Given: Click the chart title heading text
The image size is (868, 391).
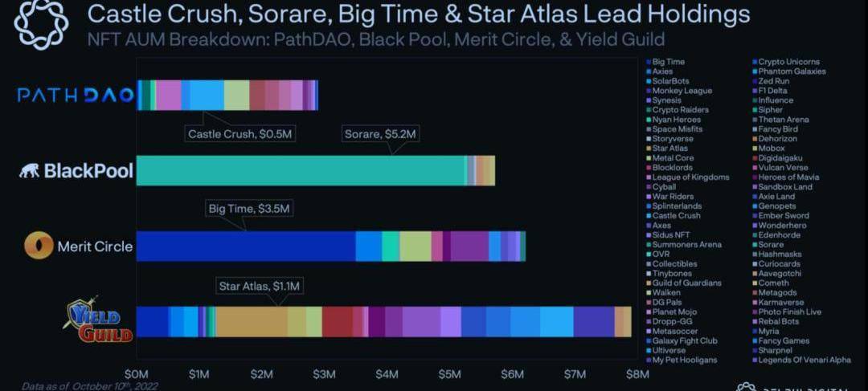Looking at the screenshot, I should click(418, 14).
